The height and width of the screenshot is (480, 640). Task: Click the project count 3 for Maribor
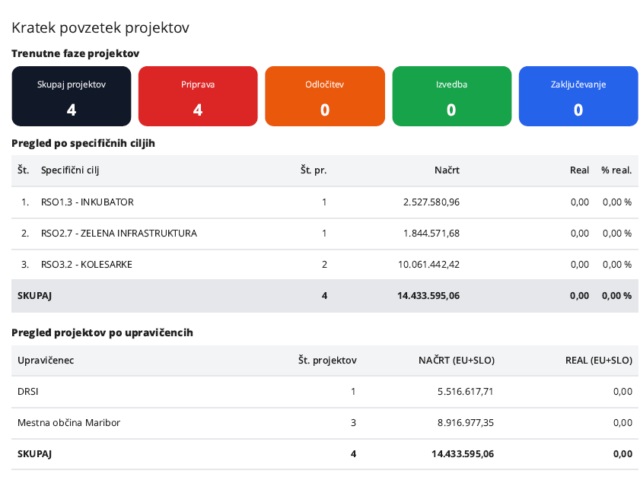click(353, 423)
